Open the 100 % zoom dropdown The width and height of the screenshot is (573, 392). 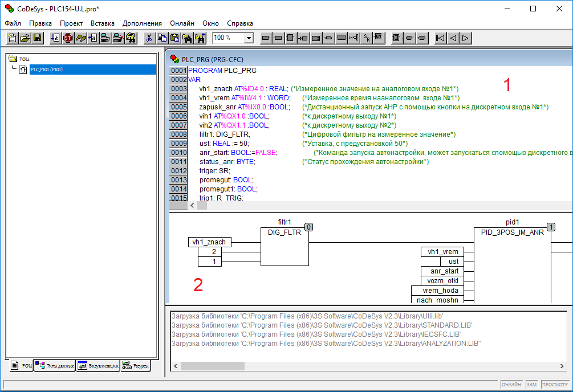tap(249, 38)
